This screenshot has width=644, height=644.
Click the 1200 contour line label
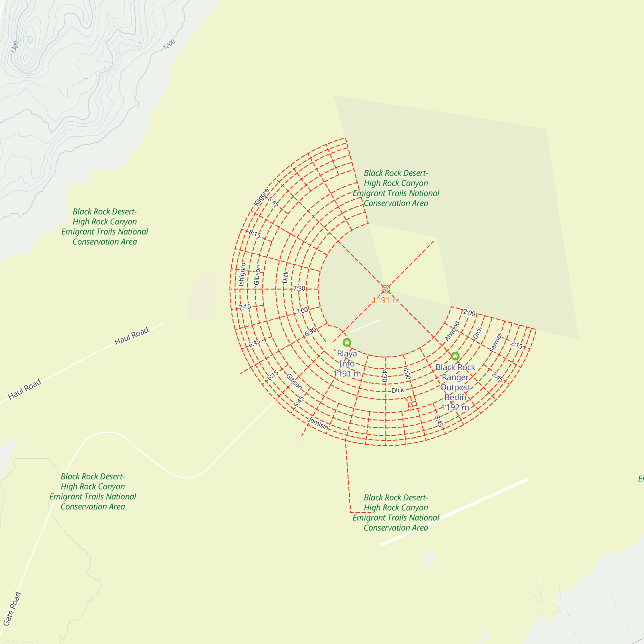(168, 44)
